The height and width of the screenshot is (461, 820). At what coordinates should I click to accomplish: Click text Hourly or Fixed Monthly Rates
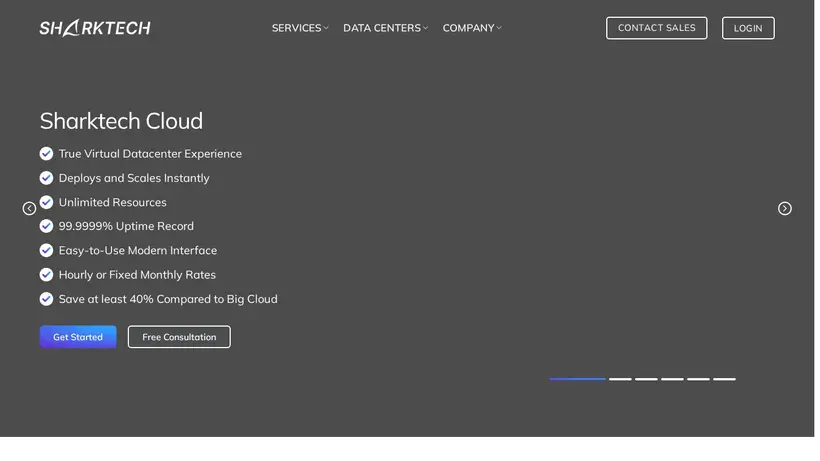point(137,275)
